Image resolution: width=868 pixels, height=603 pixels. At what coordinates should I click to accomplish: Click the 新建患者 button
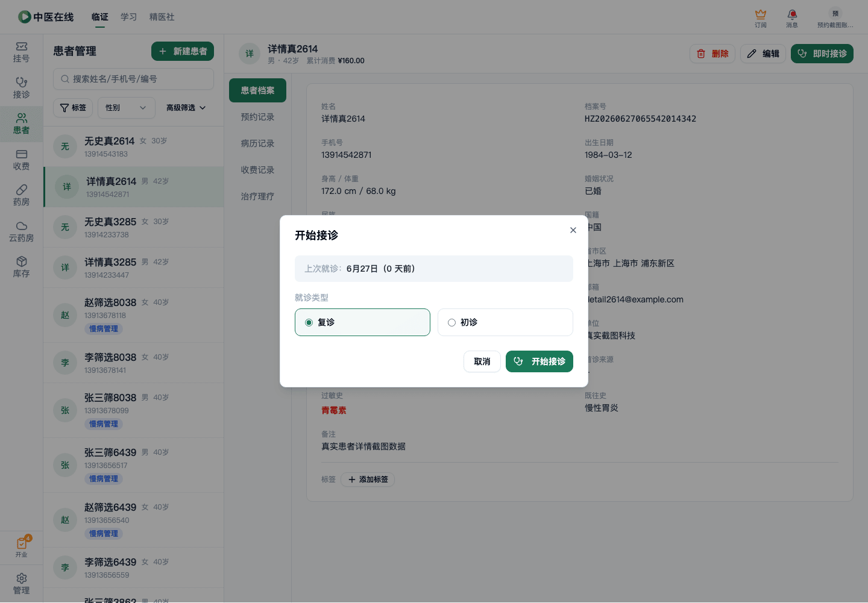[x=183, y=51]
